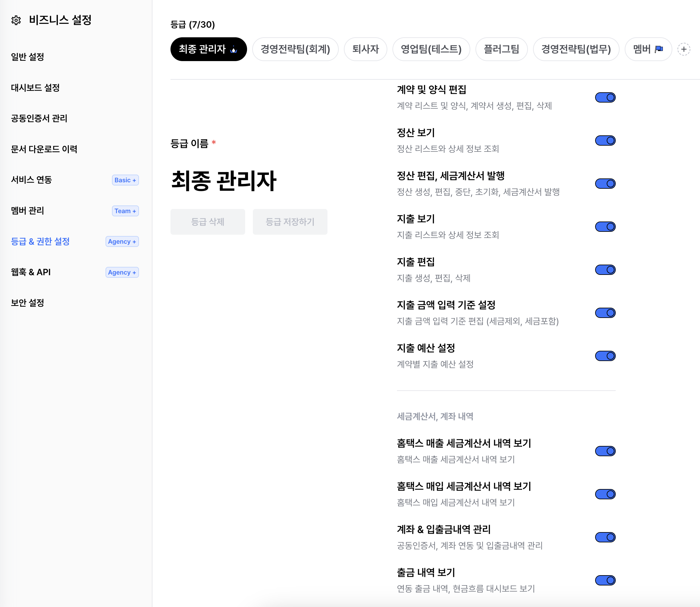
Task: Click the flag icon on 멤버 tab
Action: click(x=659, y=50)
